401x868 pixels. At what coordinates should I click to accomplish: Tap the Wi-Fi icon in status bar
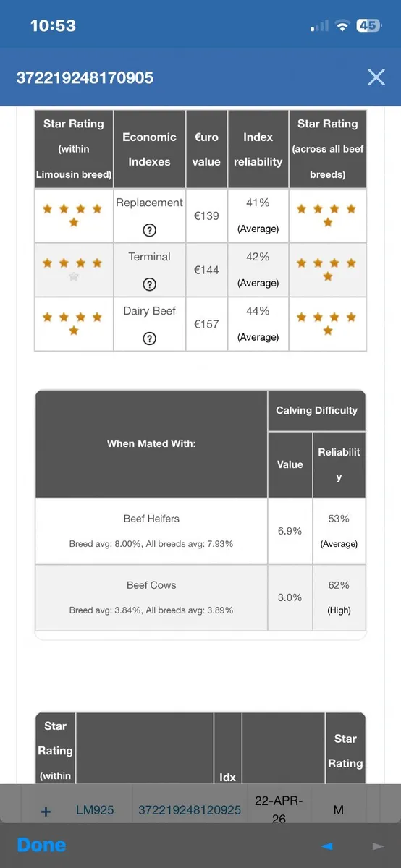(342, 26)
